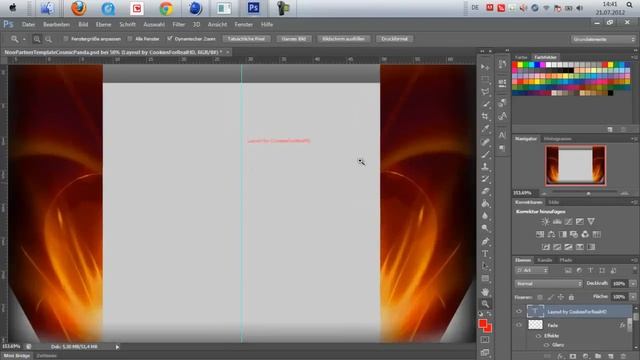Toggle Quick Mask mode
Viewport: 640px width, 360px height.
coord(485,340)
